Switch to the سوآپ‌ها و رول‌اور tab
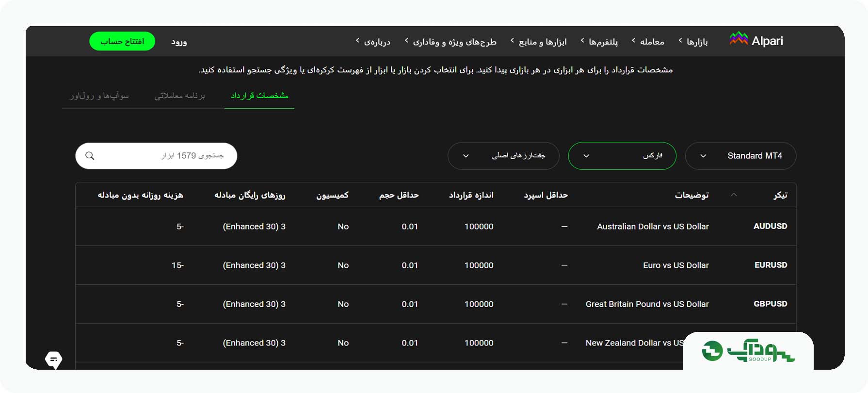 (x=99, y=96)
